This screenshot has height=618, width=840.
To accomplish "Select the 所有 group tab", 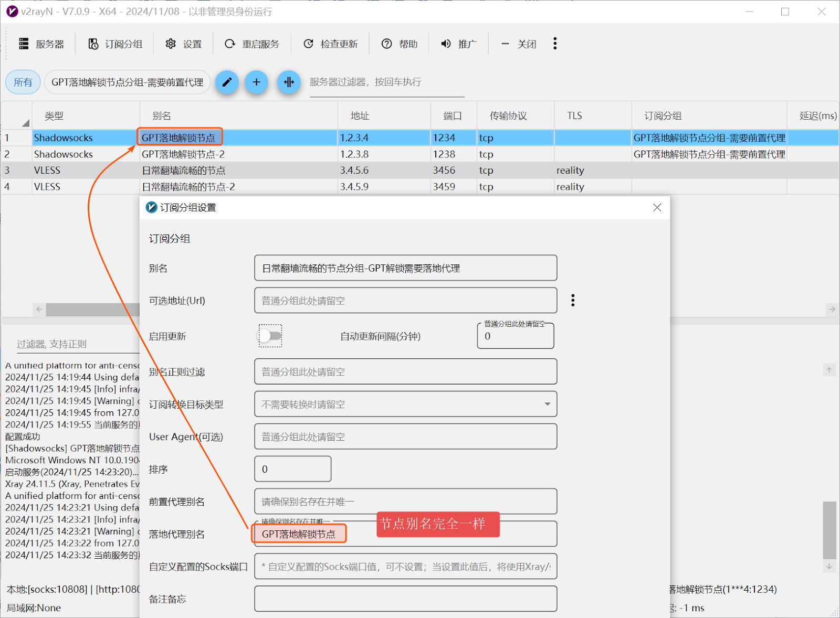I will point(23,82).
